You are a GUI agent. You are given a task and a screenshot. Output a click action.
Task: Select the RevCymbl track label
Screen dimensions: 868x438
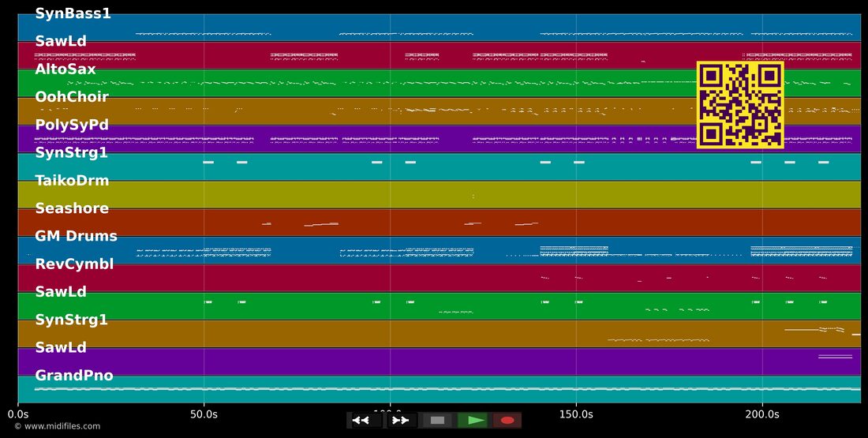(74, 264)
